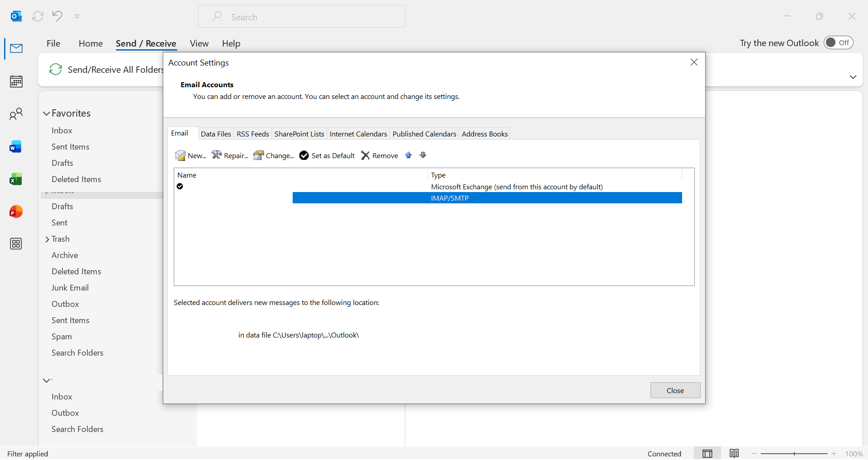Expand the Trash folder

[x=47, y=239]
